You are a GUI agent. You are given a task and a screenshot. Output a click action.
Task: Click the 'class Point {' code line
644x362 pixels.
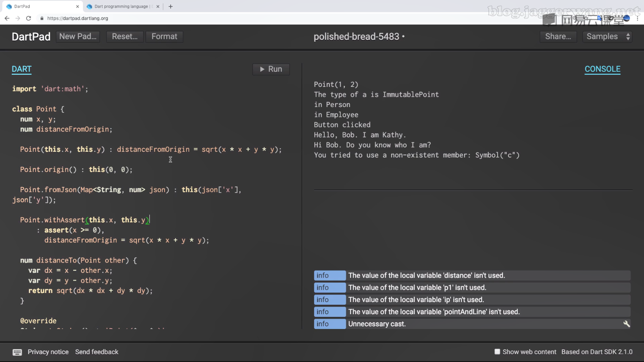38,109
